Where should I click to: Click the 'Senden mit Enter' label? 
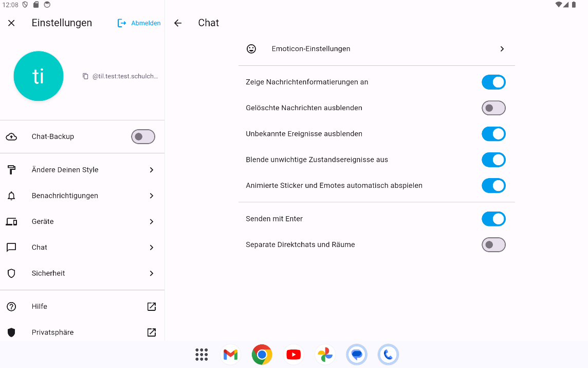pyautogui.click(x=274, y=219)
